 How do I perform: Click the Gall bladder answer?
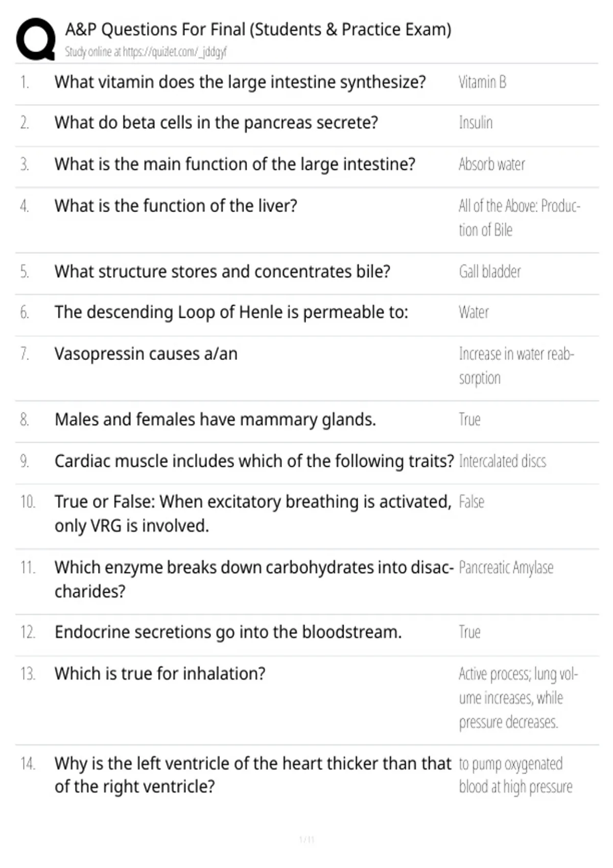490,272
